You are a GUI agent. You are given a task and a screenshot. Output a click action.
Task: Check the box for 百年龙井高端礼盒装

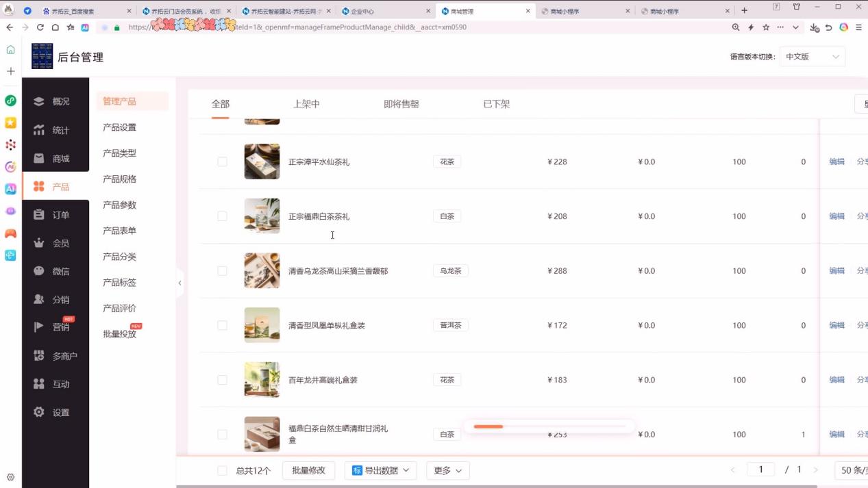[x=222, y=380]
